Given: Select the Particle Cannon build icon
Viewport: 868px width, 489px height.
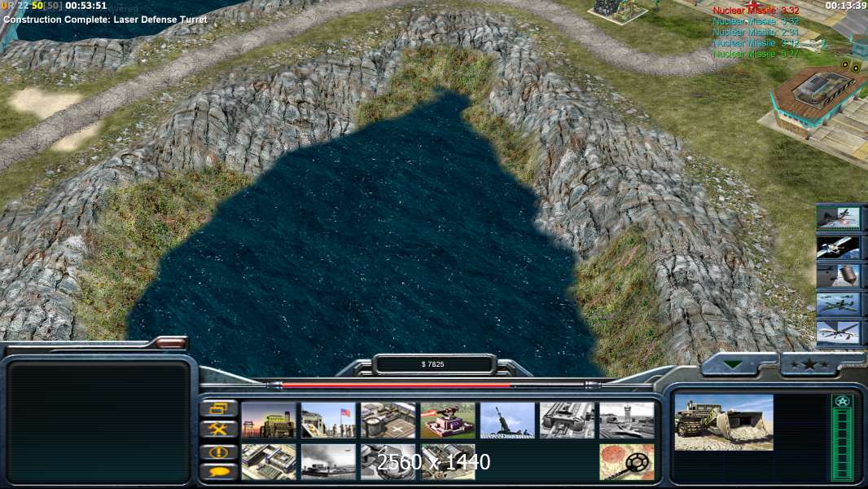Looking at the screenshot, I should tap(388, 462).
